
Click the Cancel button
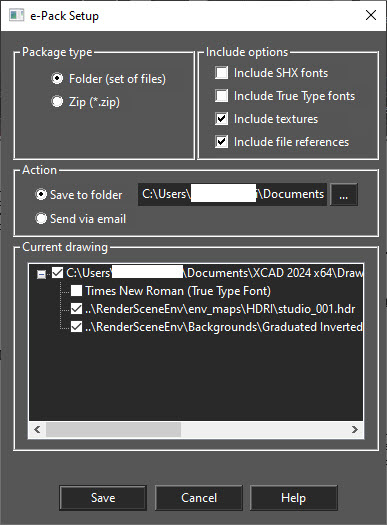click(x=199, y=498)
